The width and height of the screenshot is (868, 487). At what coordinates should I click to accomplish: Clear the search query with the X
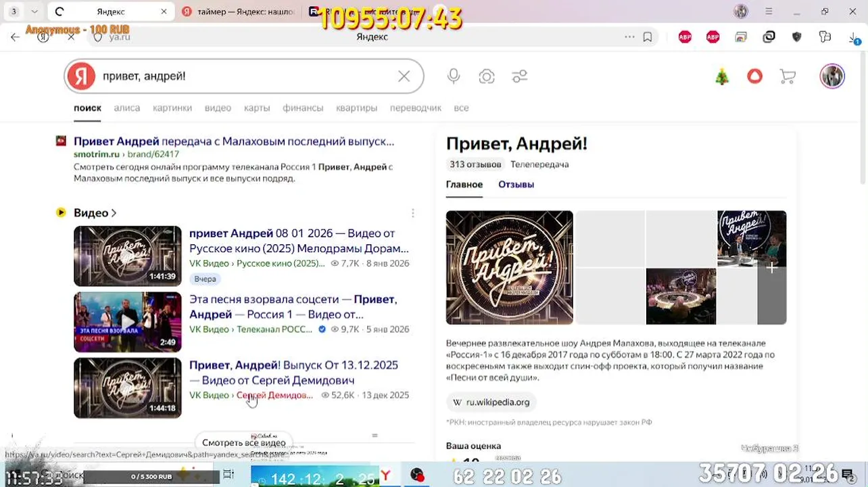404,76
